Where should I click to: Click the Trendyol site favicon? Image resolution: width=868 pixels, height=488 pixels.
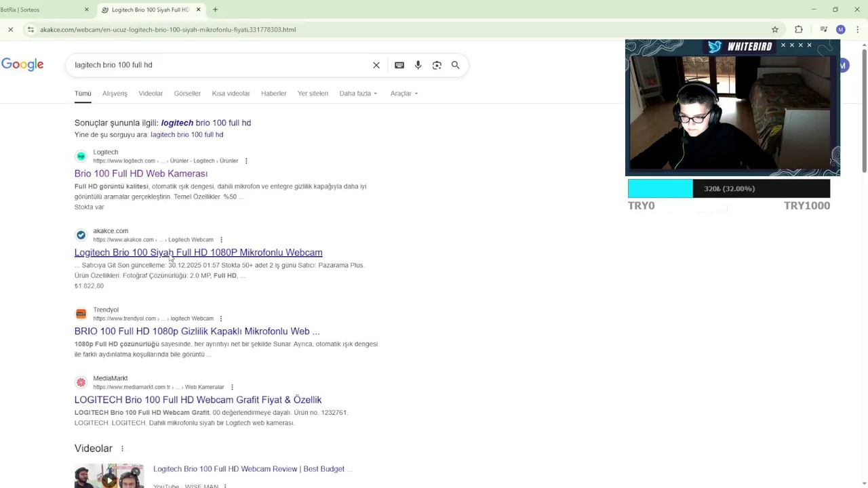click(x=81, y=314)
